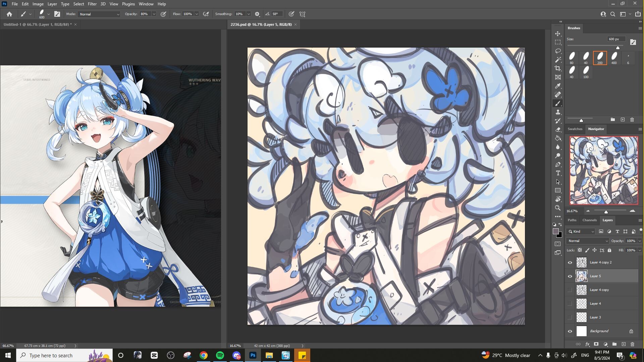Select the Clone Stamp tool

point(558,112)
